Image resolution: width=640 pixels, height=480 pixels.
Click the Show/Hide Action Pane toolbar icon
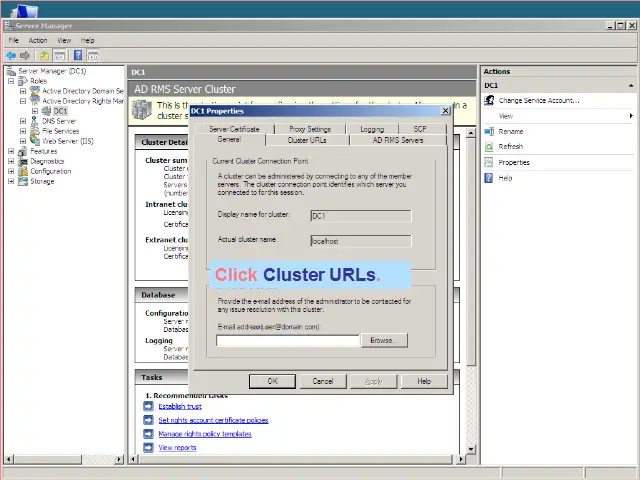[x=93, y=55]
